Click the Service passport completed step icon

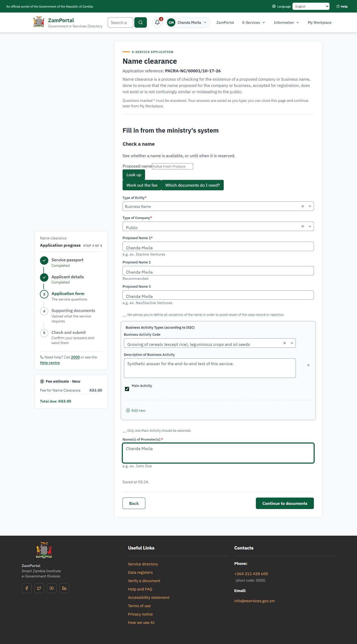pyautogui.click(x=44, y=261)
